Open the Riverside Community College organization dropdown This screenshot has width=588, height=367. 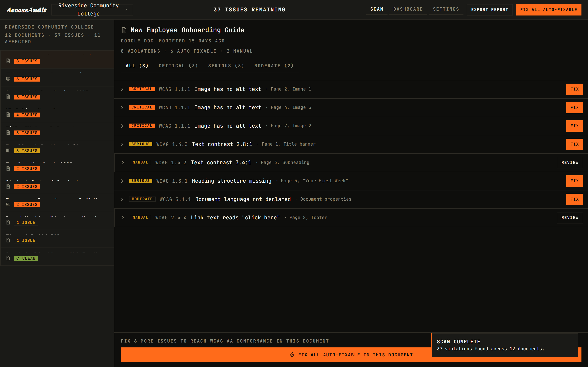[x=92, y=10]
